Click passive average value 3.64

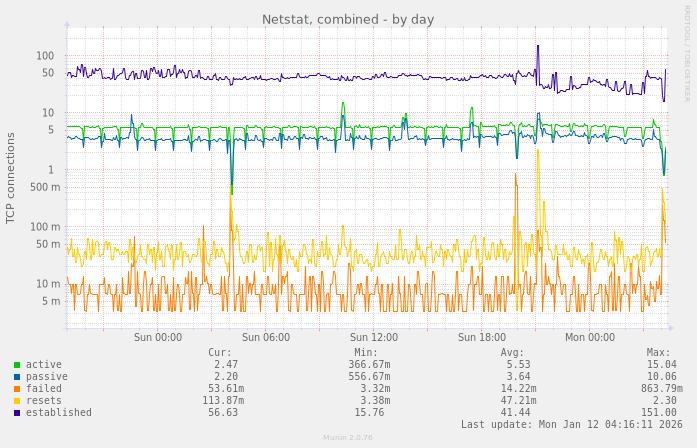tap(518, 376)
